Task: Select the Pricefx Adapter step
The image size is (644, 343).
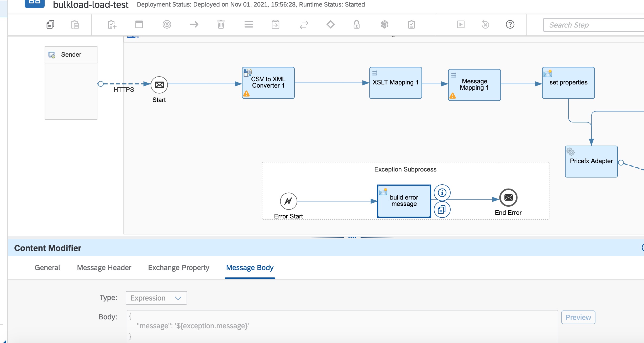Action: (x=591, y=162)
